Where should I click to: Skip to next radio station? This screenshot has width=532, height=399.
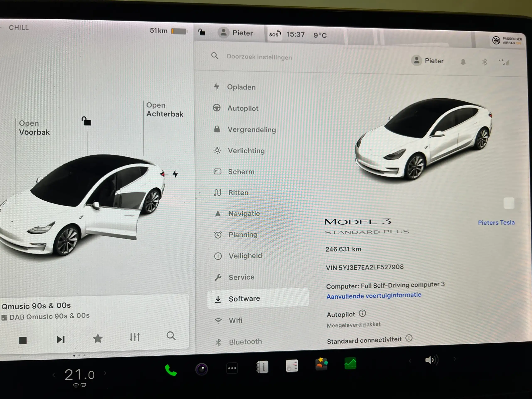pyautogui.click(x=61, y=339)
